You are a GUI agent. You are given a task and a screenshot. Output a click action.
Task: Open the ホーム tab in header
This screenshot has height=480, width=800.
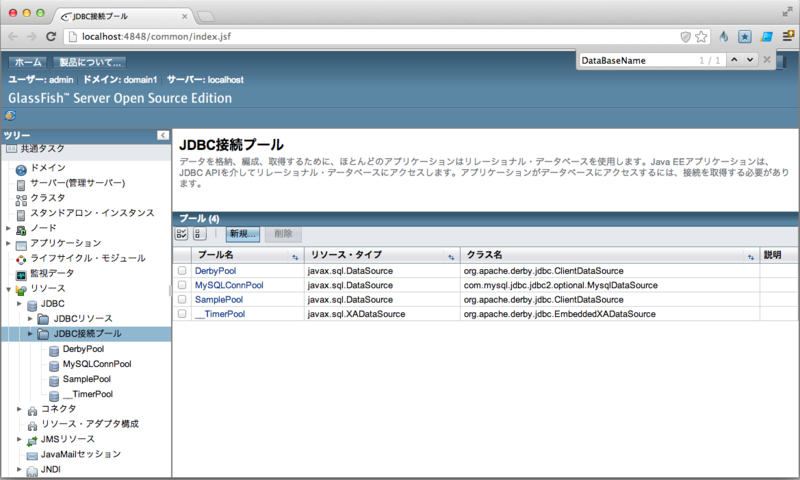click(x=29, y=62)
